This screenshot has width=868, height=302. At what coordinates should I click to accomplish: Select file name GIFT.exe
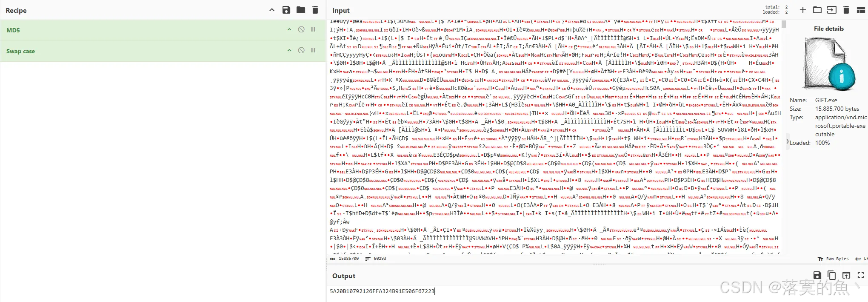pyautogui.click(x=826, y=100)
